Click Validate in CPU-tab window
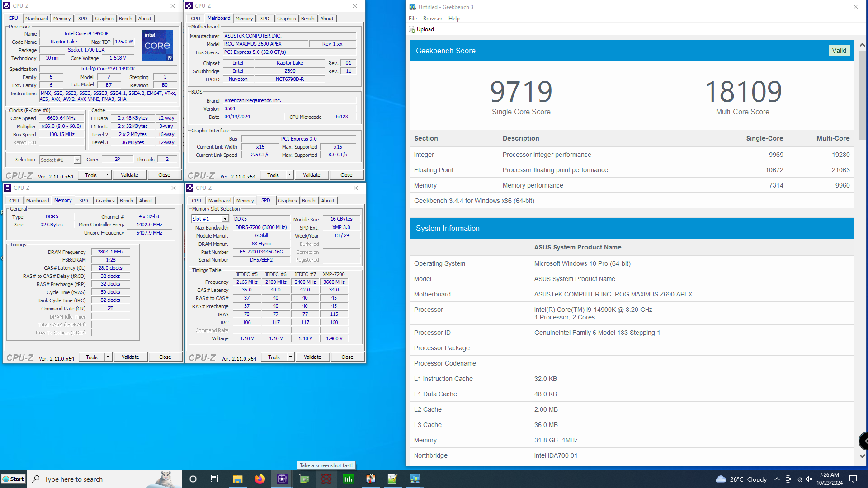 (129, 175)
